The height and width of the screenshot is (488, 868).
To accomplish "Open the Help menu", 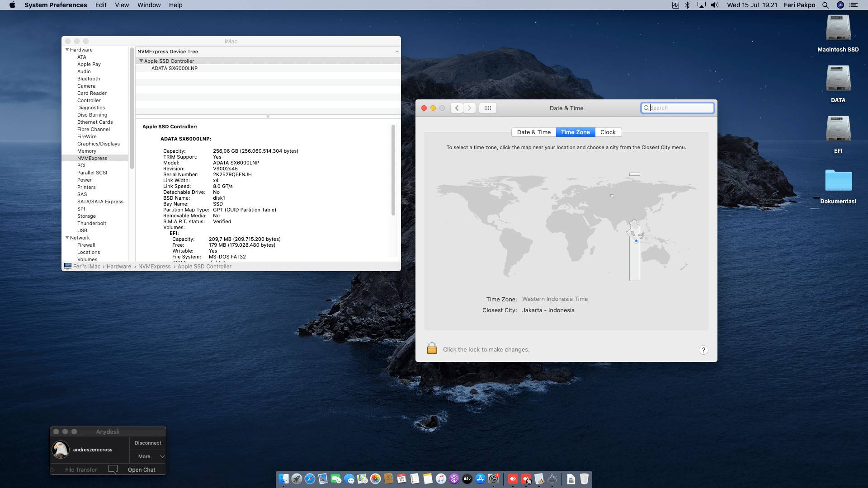I will 175,5.
